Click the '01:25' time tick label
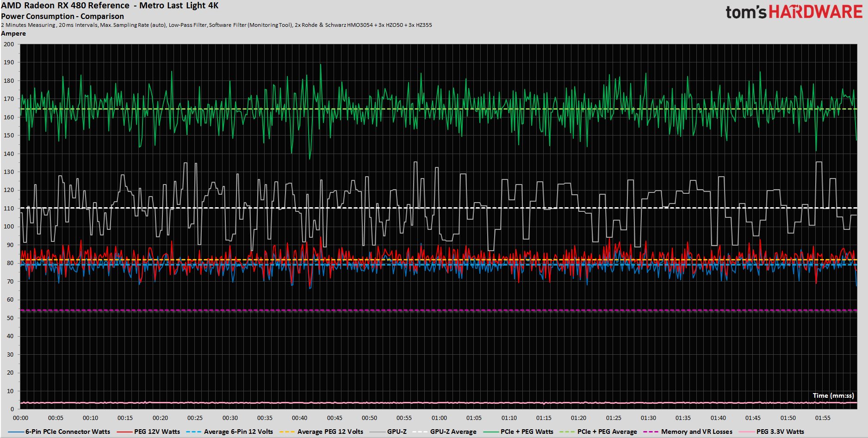Screen dimensions: 868x438 coord(614,418)
